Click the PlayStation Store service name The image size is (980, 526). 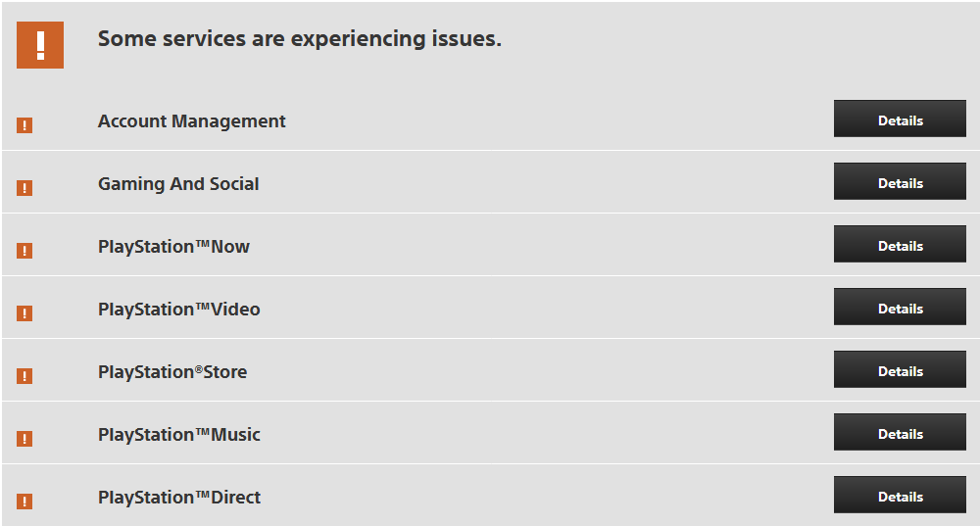coord(172,372)
